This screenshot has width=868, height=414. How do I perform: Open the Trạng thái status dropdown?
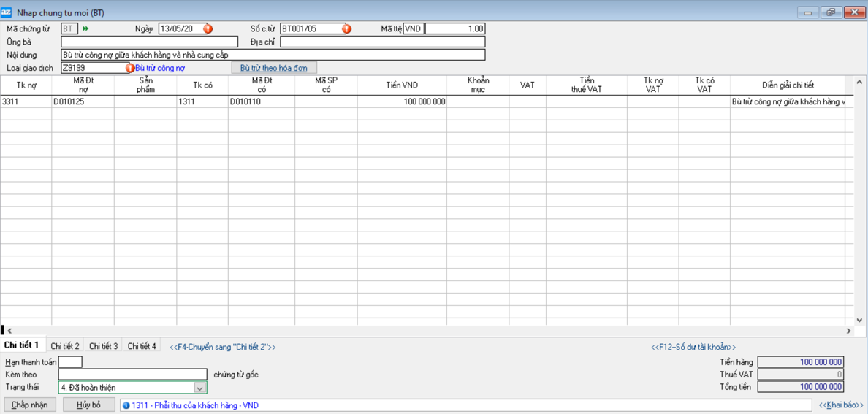click(199, 388)
